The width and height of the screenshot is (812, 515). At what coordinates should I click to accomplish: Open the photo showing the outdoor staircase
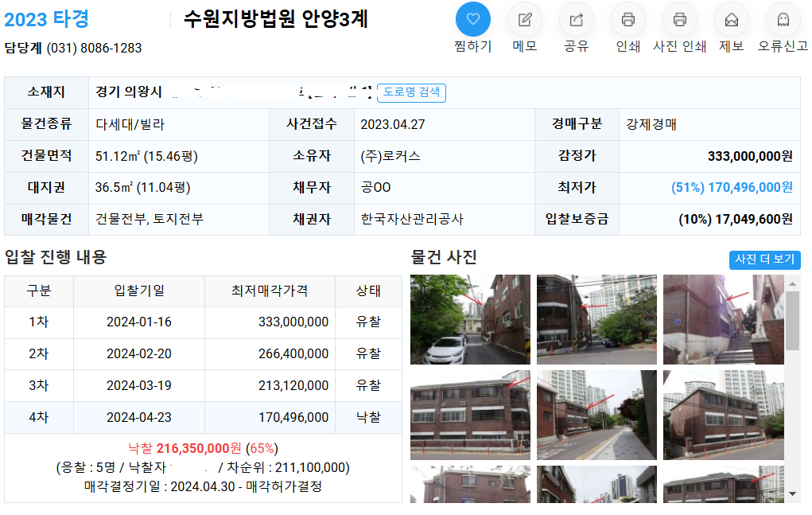pos(724,319)
